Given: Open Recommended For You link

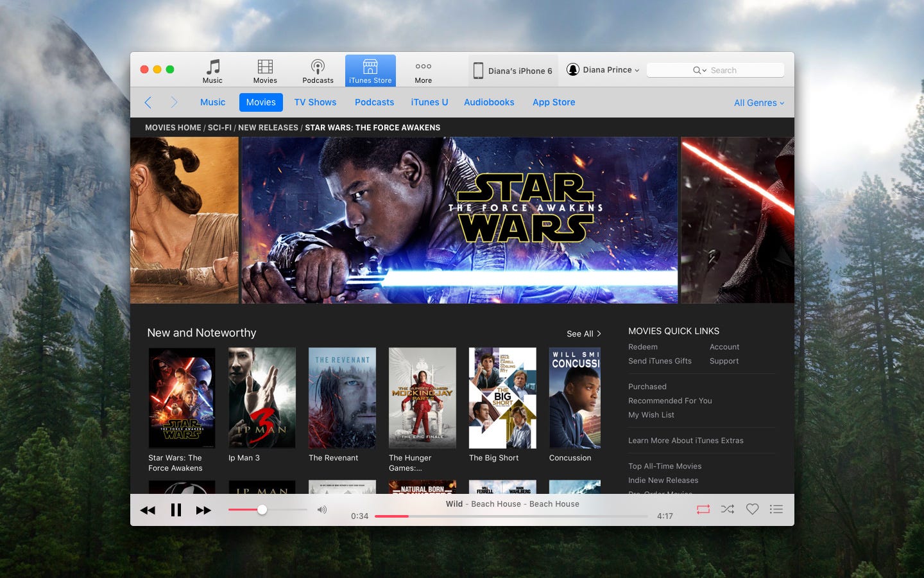Looking at the screenshot, I should (670, 401).
